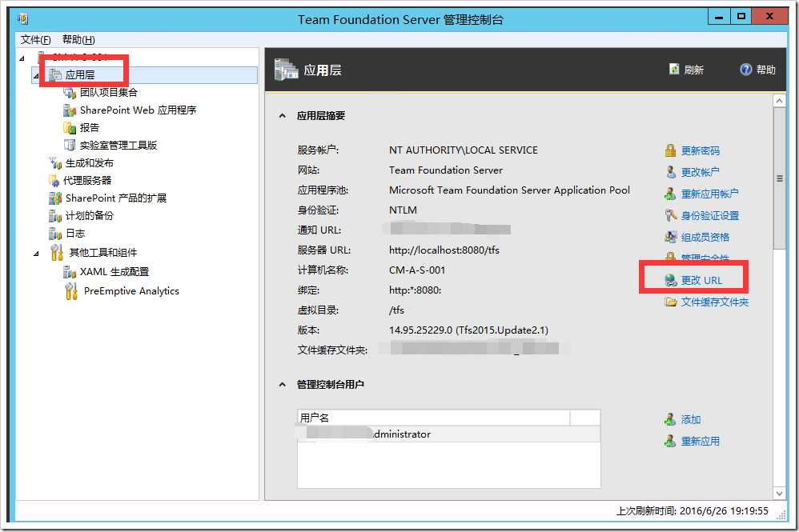
Task: Click the SharePoint 产品的扩展 icon
Action: pyautogui.click(x=55, y=198)
